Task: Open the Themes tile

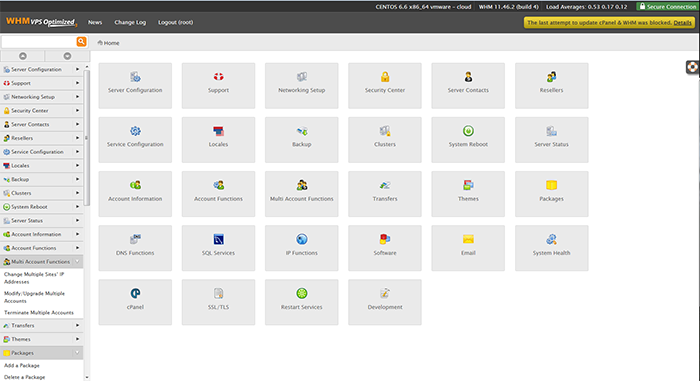Action: [468, 194]
